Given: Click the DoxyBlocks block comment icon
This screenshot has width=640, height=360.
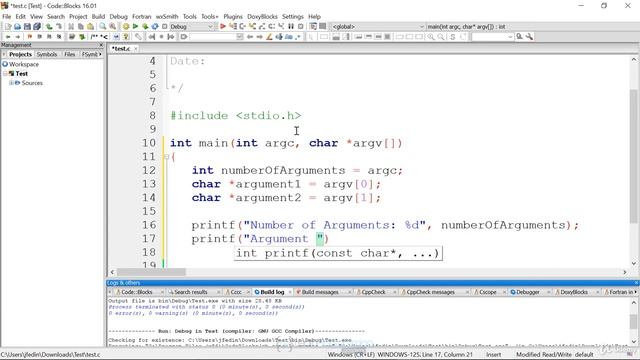Looking at the screenshot, I should click(95, 37).
